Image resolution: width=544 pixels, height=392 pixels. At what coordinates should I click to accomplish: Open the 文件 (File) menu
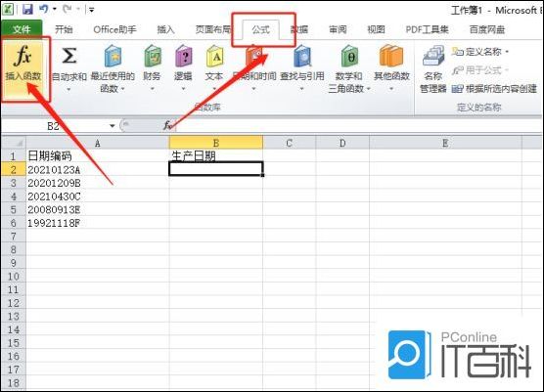click(x=22, y=29)
